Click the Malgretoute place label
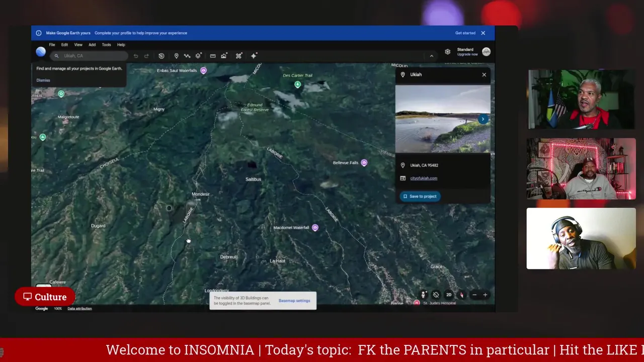Image resolution: width=644 pixels, height=362 pixels. click(68, 117)
